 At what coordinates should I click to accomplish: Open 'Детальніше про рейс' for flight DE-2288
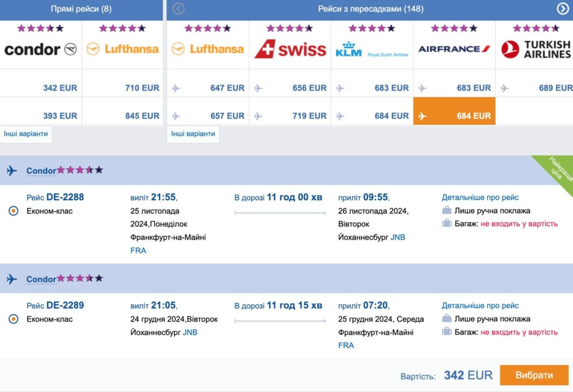[x=480, y=197]
